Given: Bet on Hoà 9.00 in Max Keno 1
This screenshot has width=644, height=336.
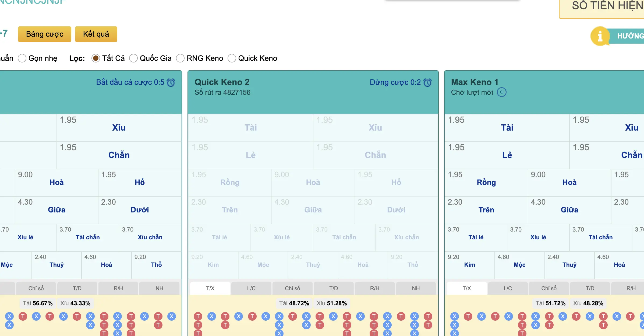Looking at the screenshot, I should click(569, 183).
